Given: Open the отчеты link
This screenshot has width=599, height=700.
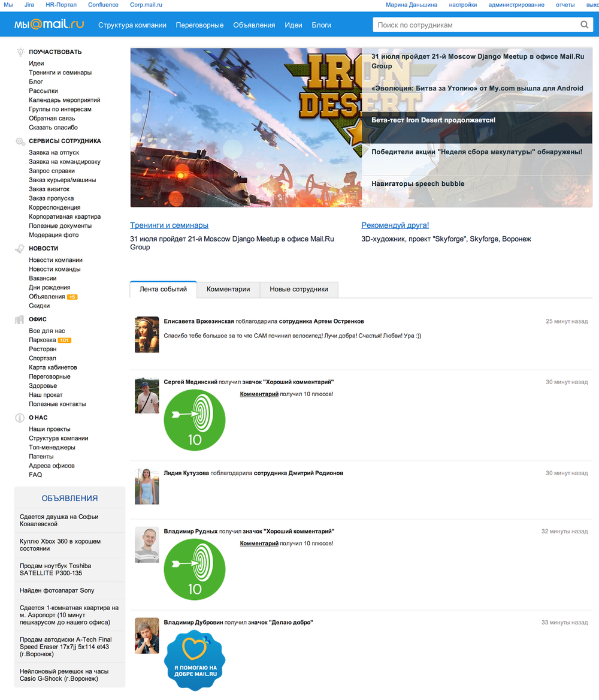Looking at the screenshot, I should point(565,5).
